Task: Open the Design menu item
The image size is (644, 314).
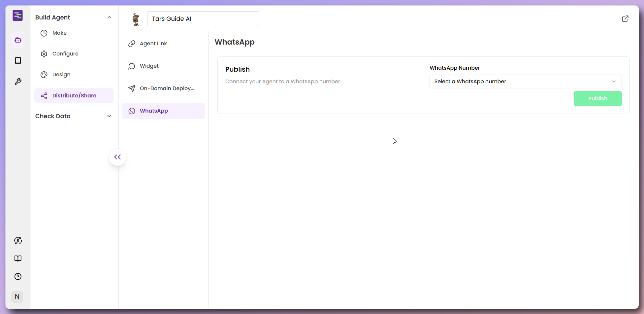Action: pos(74,75)
